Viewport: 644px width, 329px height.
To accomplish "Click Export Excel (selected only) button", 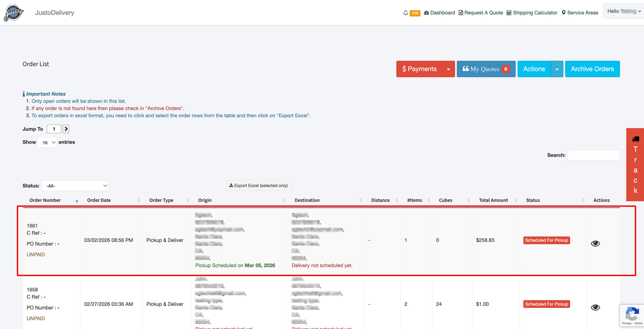I will tap(258, 186).
